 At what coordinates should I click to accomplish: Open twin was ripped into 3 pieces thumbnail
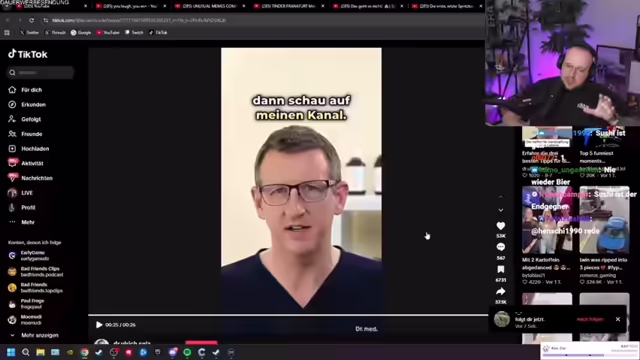tap(604, 220)
